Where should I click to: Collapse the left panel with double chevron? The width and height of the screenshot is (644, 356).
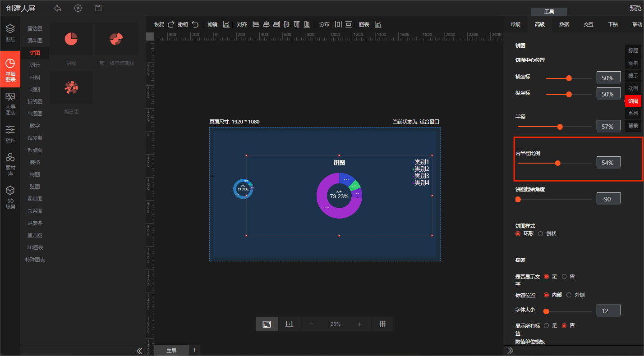[x=139, y=351]
